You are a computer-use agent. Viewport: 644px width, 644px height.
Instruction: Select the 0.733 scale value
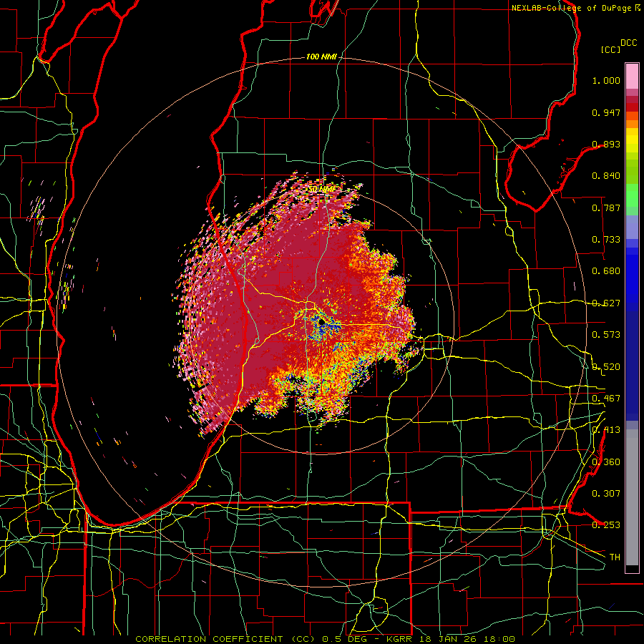606,240
